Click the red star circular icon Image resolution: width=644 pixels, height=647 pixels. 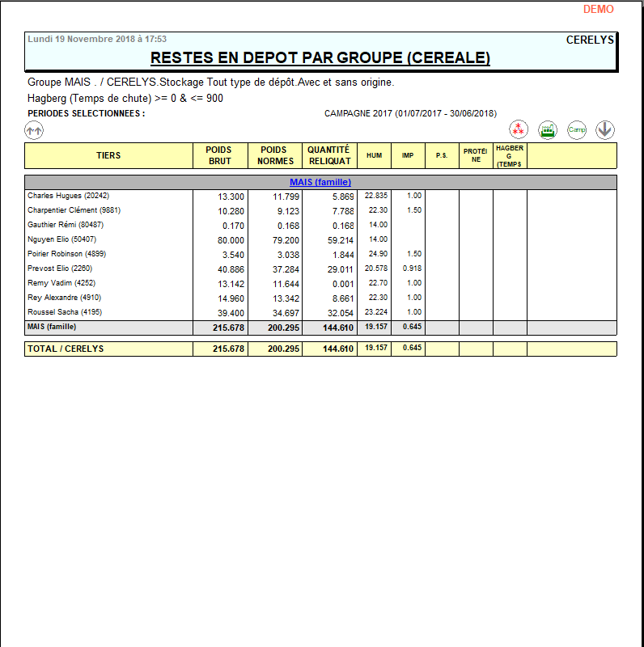[x=519, y=129]
